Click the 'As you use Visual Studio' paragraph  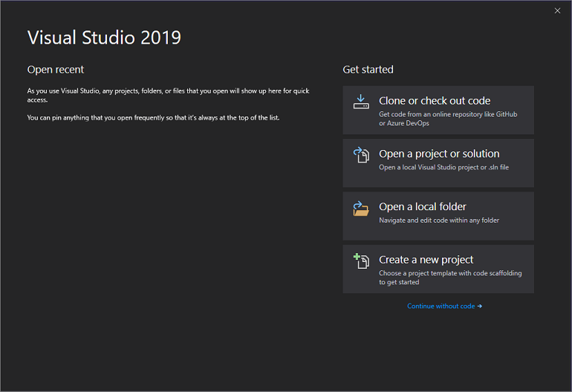coord(168,95)
